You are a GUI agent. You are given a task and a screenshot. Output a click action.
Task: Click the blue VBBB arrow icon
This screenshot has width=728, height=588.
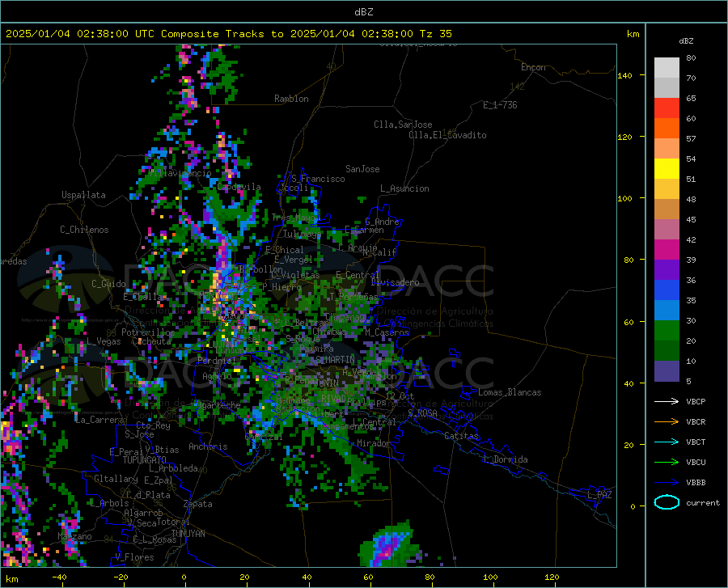pyautogui.click(x=667, y=482)
